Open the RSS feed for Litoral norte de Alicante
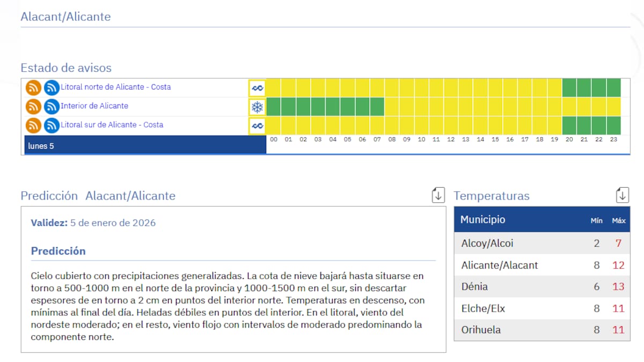The image size is (644, 362). pos(33,87)
